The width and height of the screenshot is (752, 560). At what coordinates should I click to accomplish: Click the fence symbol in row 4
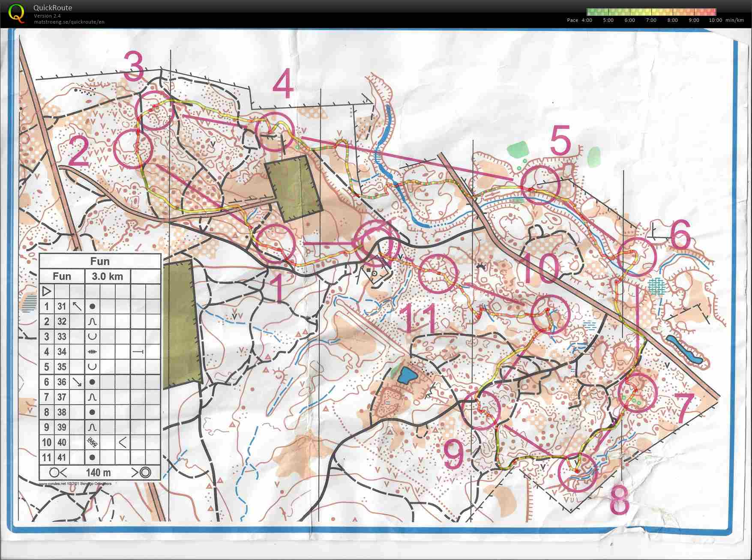tap(92, 352)
